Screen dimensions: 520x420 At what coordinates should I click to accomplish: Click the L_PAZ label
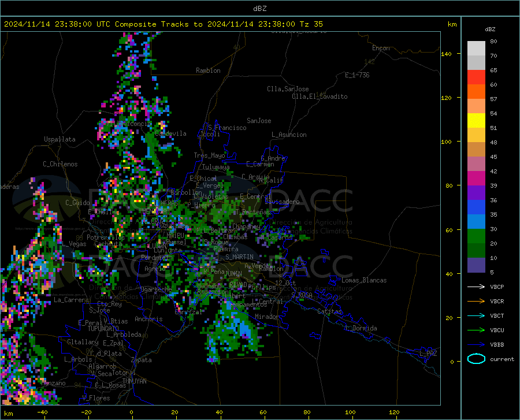(x=428, y=354)
